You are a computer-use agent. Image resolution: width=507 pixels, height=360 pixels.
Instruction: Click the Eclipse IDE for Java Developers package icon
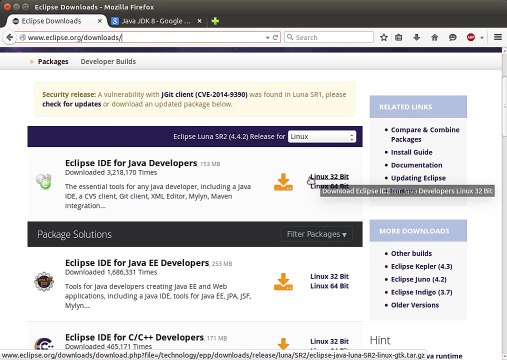(44, 181)
